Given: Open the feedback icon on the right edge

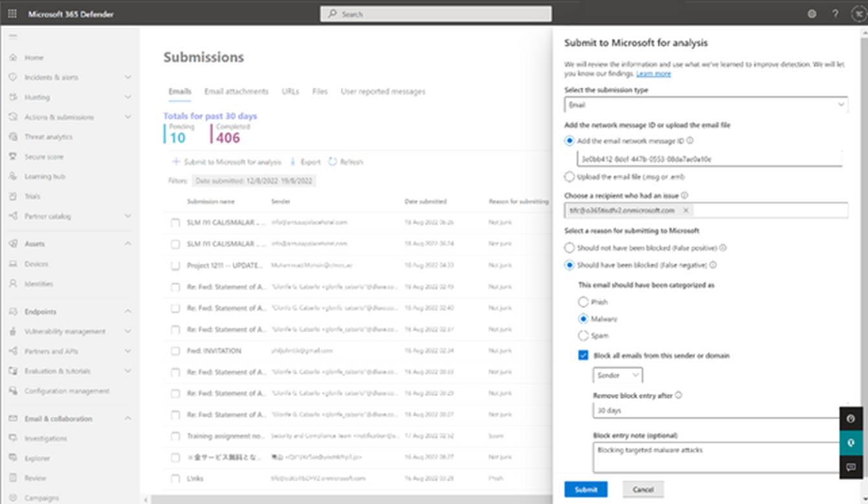Looking at the screenshot, I should (851, 465).
